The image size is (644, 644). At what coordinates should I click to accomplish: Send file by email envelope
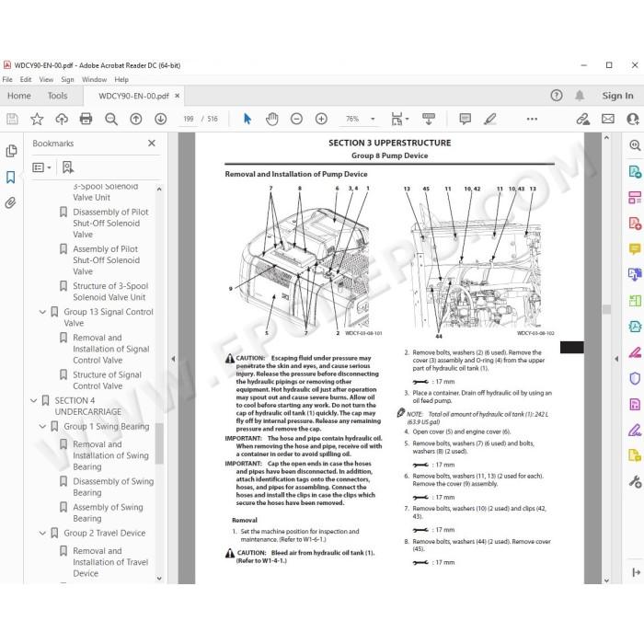608,119
